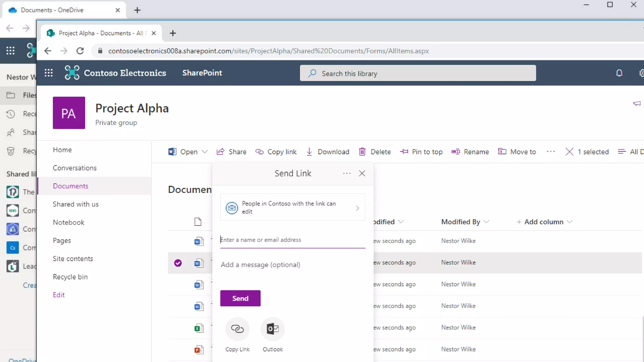
Task: Reload the SharePoint page
Action: click(80, 51)
